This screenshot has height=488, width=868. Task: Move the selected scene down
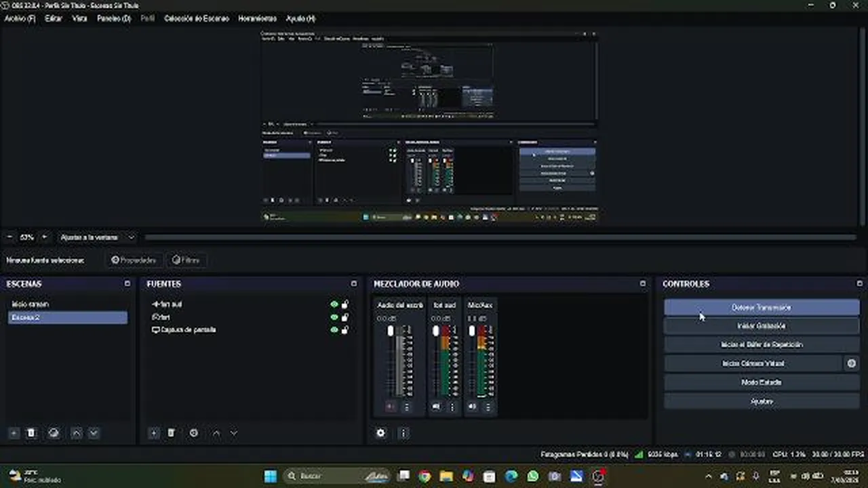pos(94,432)
